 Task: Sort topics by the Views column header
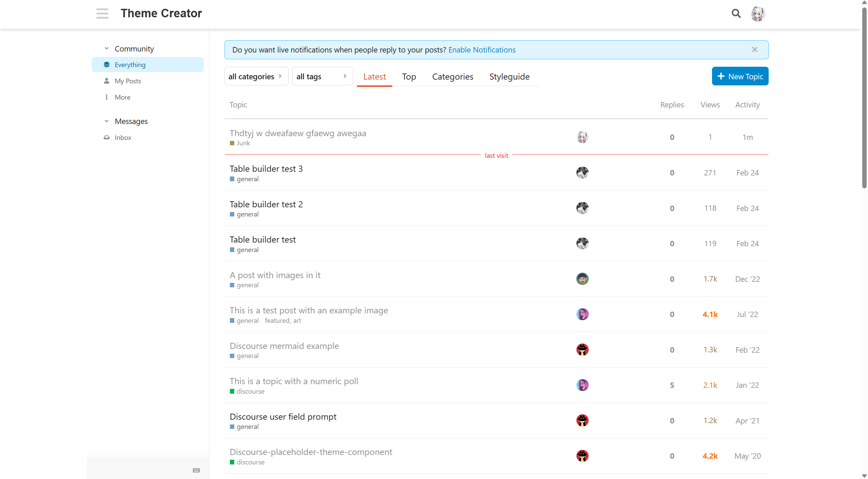click(x=710, y=105)
